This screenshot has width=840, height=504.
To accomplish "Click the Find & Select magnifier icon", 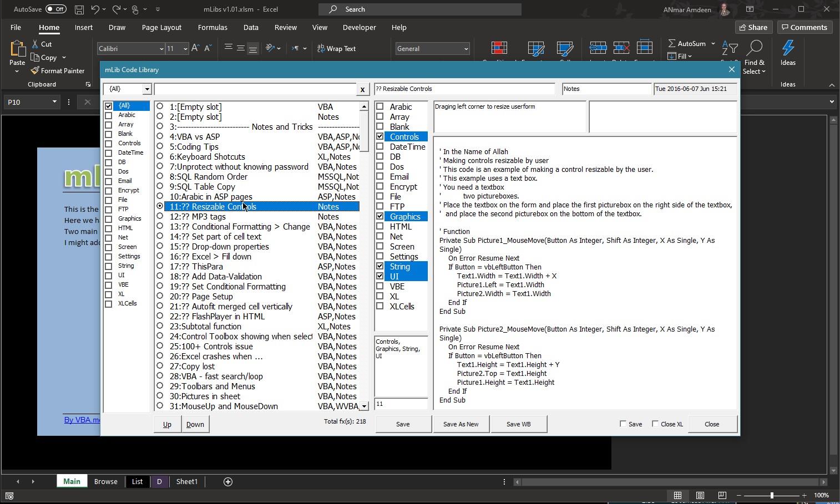I will [754, 48].
